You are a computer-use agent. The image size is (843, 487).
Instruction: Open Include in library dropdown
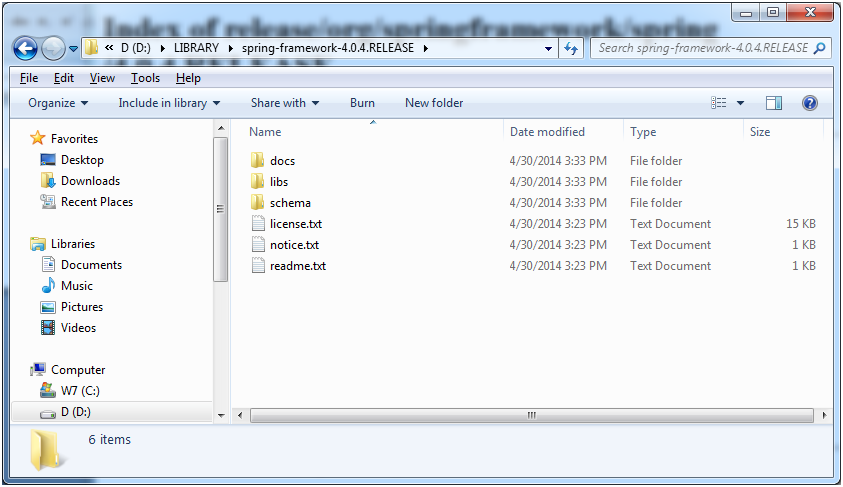[169, 103]
